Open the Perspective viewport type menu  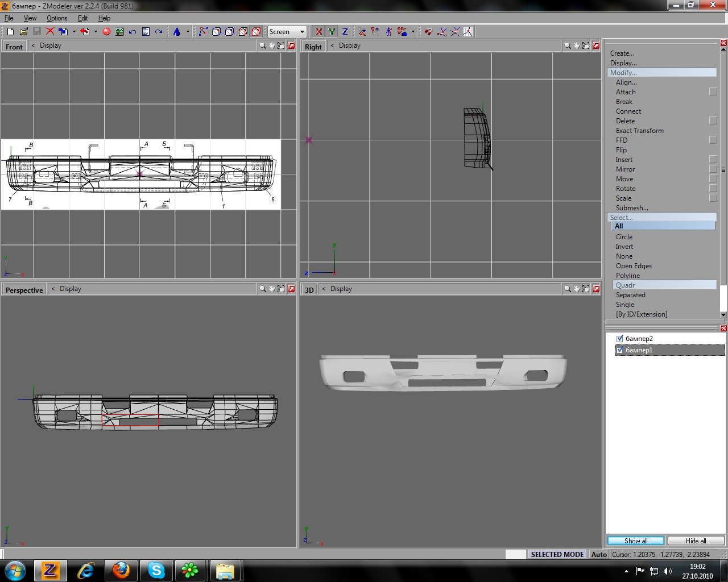[24, 290]
